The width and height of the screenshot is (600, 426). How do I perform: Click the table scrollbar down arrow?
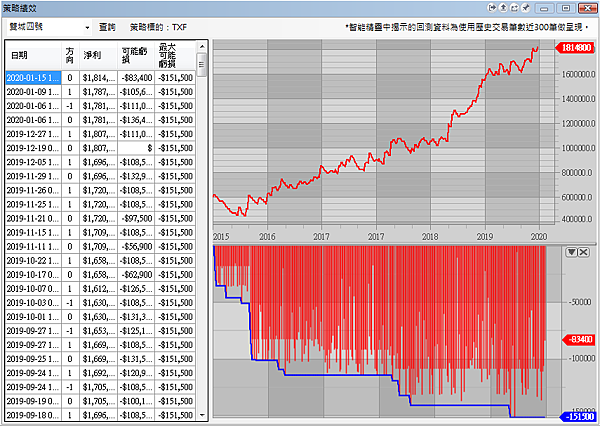[202, 415]
